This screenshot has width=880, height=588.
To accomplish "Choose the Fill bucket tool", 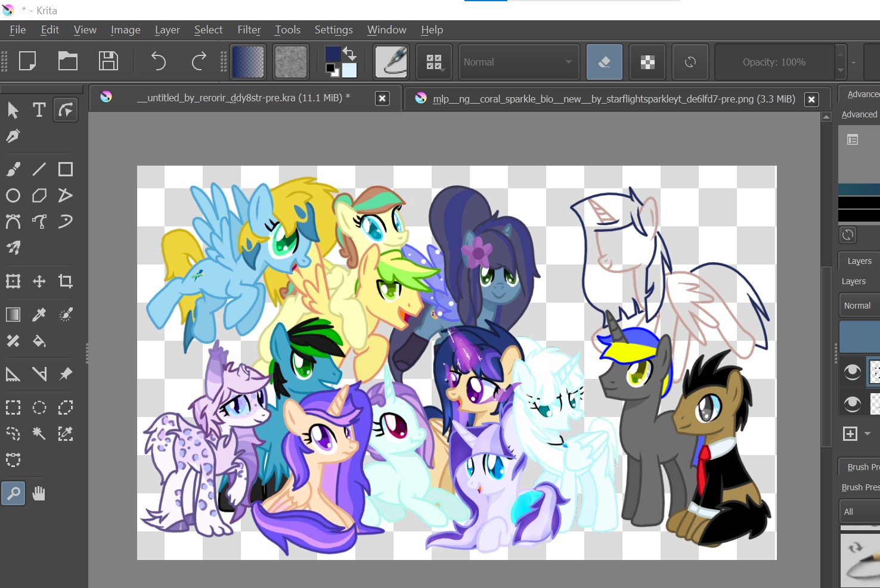I will click(x=39, y=341).
